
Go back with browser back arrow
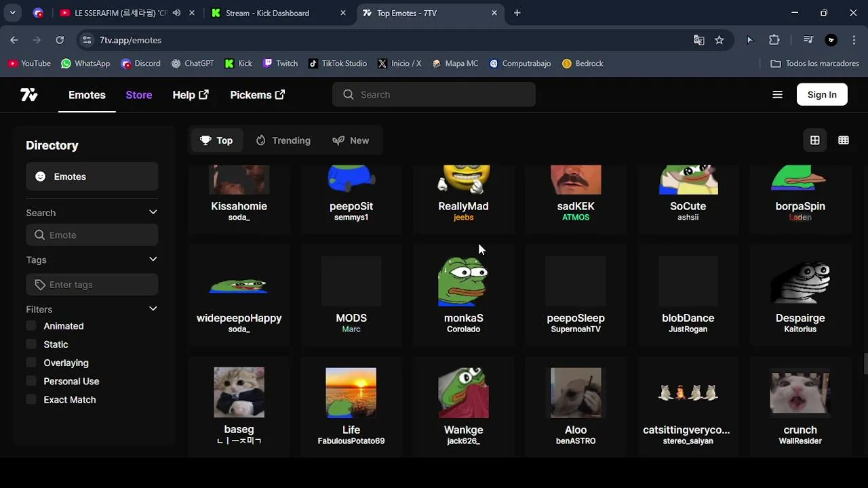coord(14,40)
